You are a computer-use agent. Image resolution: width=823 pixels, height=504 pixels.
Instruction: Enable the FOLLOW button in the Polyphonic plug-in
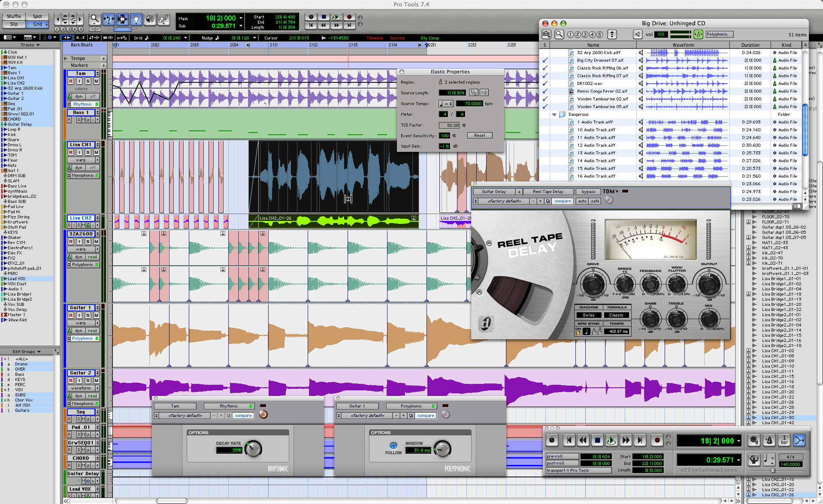[x=393, y=445]
